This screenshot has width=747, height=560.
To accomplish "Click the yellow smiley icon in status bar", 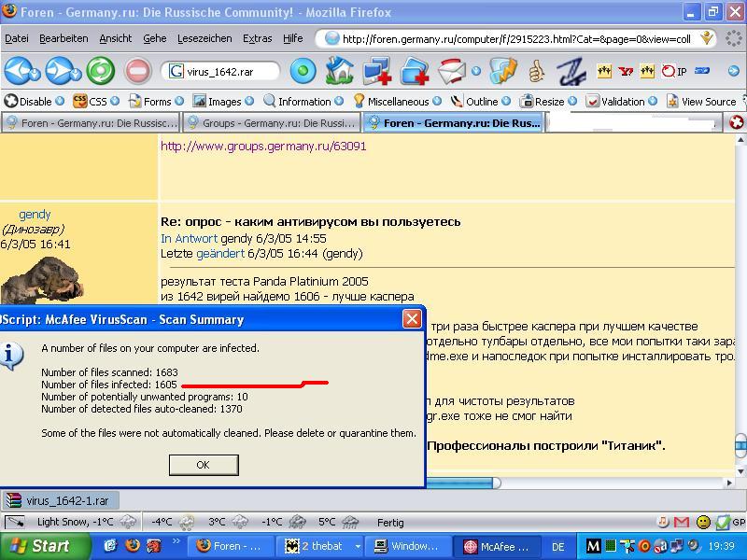I will pyautogui.click(x=703, y=523).
